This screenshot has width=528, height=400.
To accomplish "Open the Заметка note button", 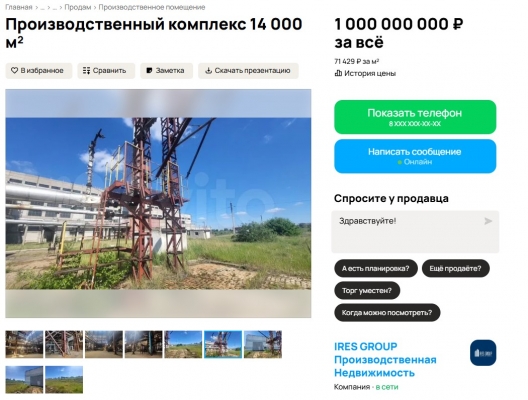I will pos(166,71).
